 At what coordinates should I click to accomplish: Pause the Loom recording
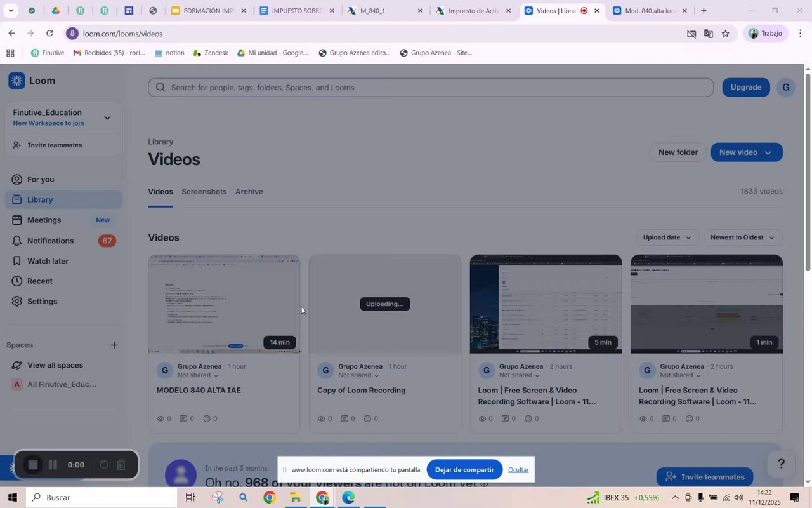pos(53,465)
